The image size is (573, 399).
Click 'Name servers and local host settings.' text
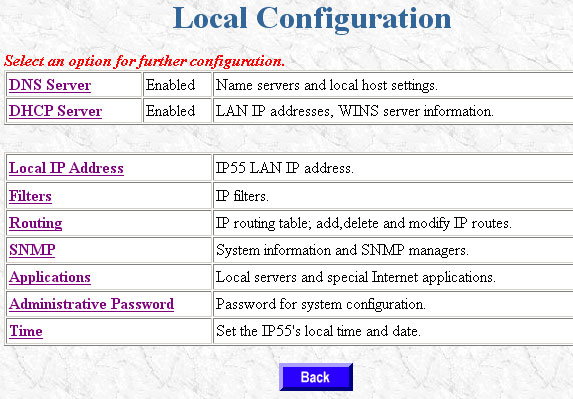(x=327, y=85)
